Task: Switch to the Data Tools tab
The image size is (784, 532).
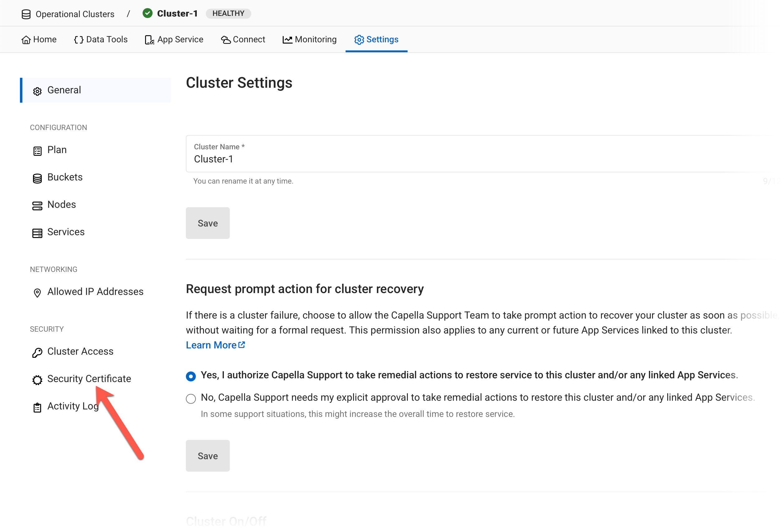Action: (x=101, y=40)
